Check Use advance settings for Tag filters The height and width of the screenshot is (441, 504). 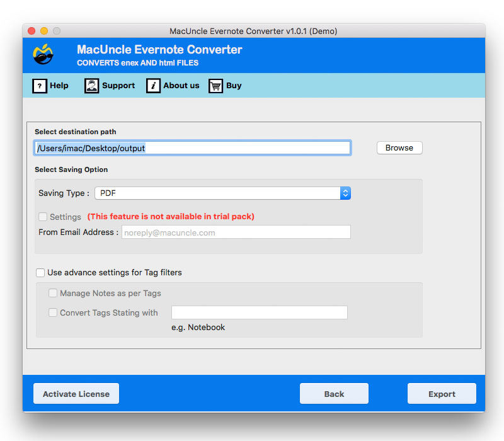(x=40, y=272)
